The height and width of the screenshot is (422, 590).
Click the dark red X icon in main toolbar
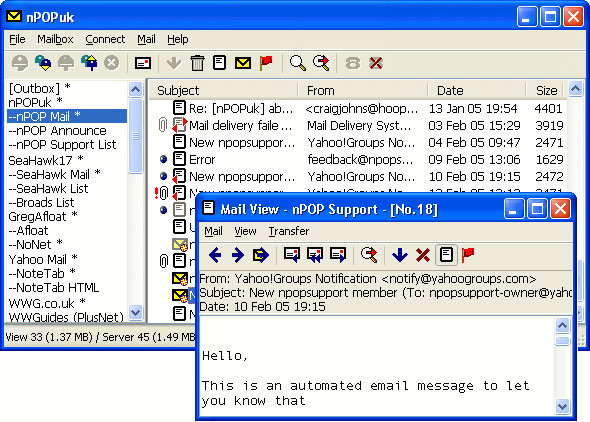(376, 63)
